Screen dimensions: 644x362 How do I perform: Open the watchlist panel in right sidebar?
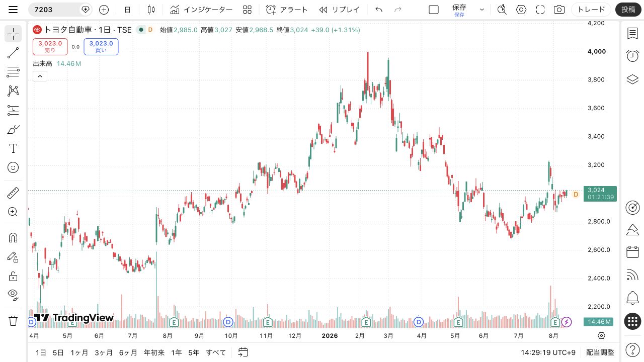pyautogui.click(x=632, y=34)
